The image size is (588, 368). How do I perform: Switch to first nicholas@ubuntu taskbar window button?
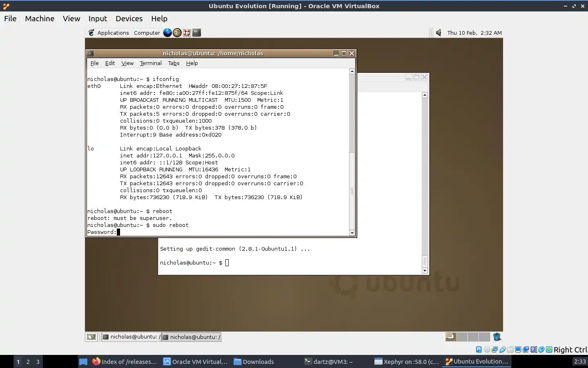click(x=131, y=337)
